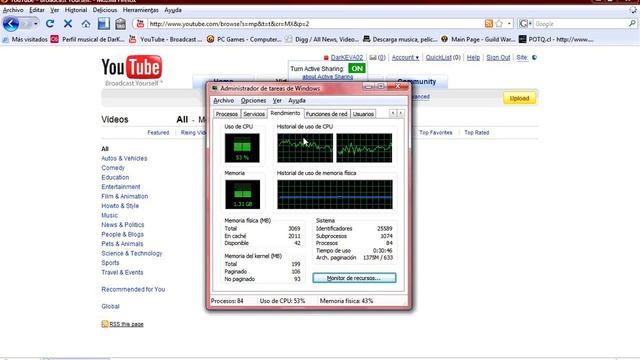Click the Uso de CPU meter
The width and height of the screenshot is (640, 360).
(242, 148)
